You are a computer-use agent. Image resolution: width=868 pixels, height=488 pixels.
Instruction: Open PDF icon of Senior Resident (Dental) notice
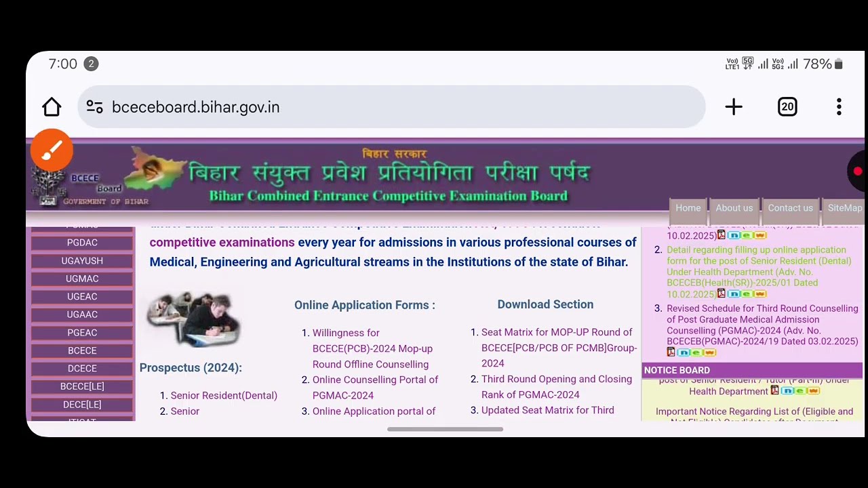click(x=722, y=293)
